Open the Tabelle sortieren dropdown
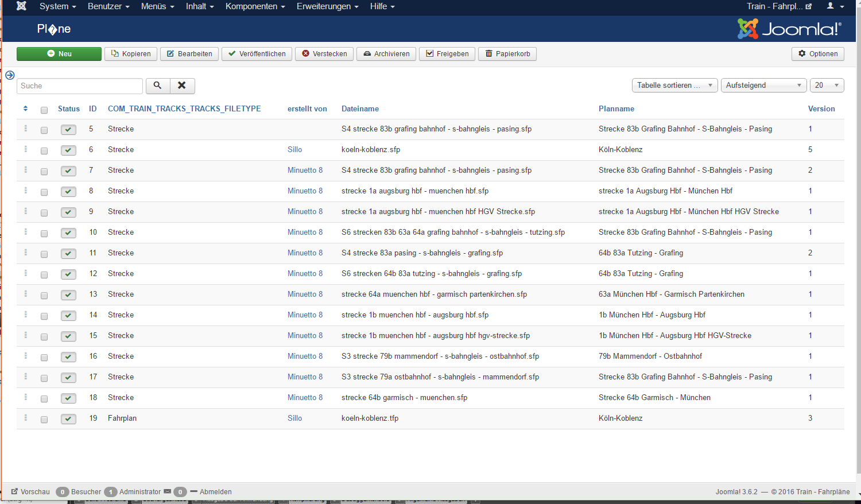The height and width of the screenshot is (504, 861). coord(674,86)
